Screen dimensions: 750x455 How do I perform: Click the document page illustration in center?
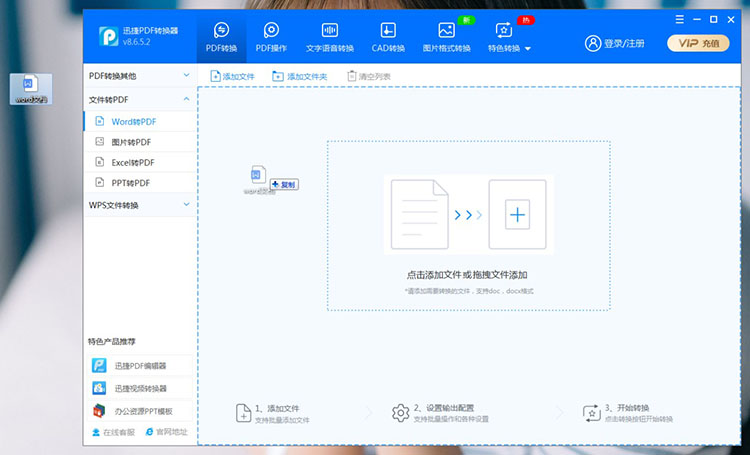419,214
